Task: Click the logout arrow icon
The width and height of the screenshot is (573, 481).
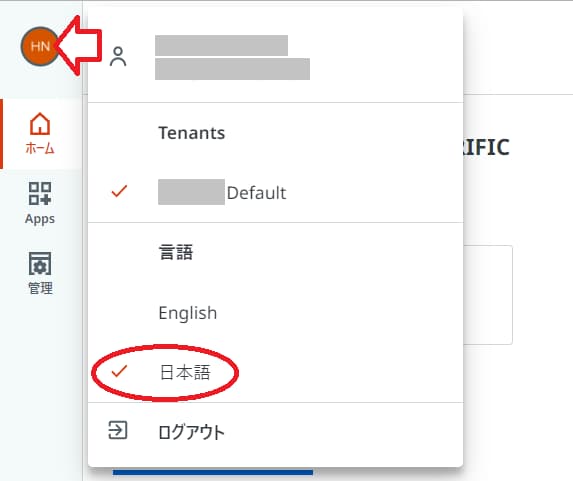Action: (x=118, y=430)
